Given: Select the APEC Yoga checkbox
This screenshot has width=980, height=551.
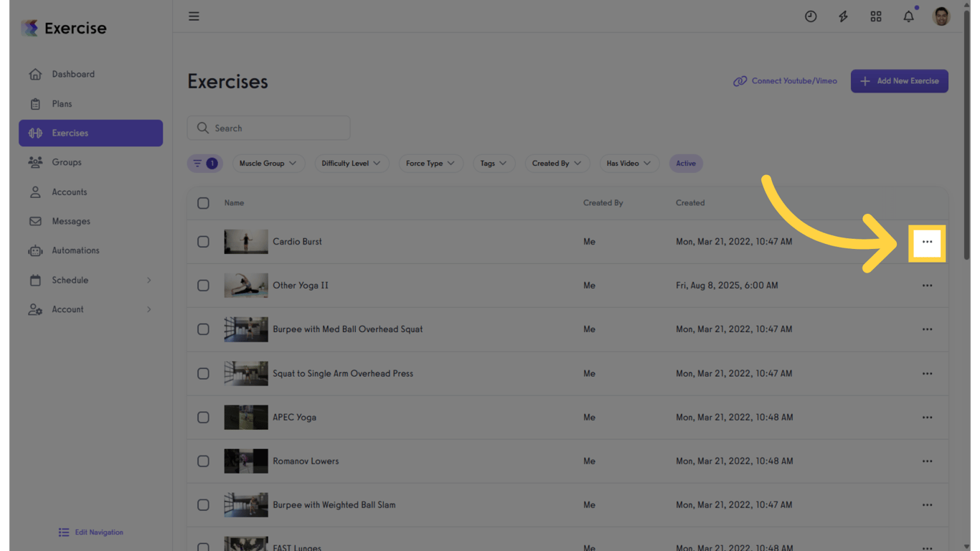Looking at the screenshot, I should pyautogui.click(x=203, y=418).
